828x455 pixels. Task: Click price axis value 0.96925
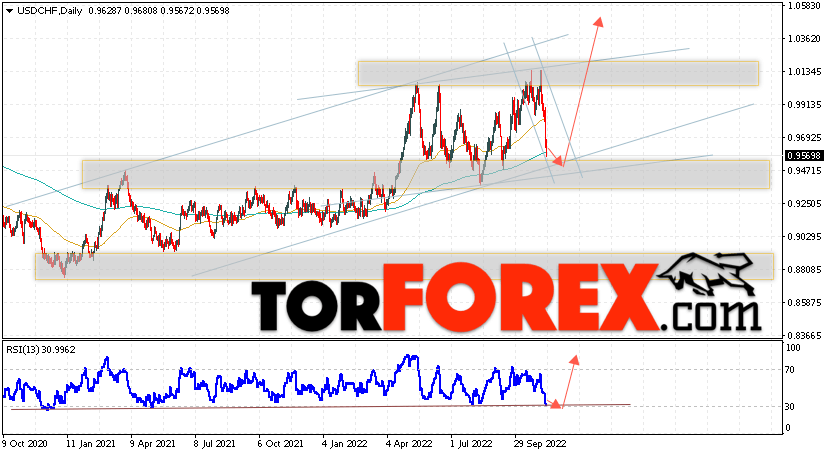pyautogui.click(x=804, y=138)
